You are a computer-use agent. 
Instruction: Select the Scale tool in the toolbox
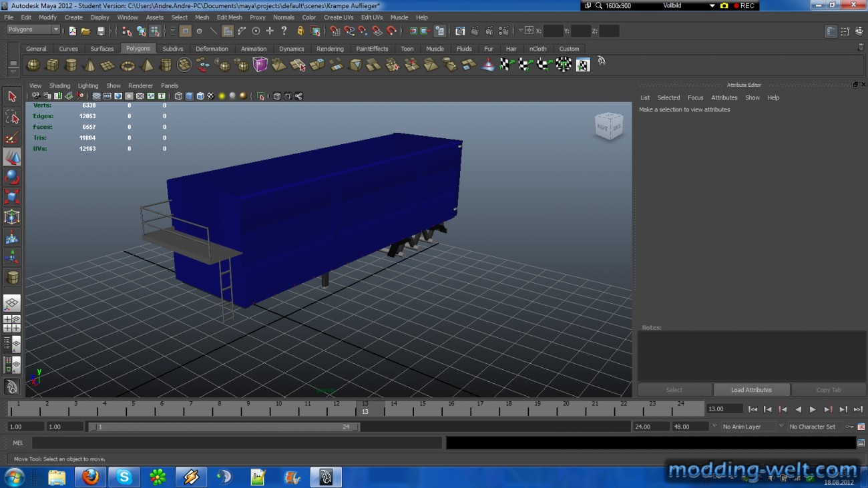click(x=12, y=197)
